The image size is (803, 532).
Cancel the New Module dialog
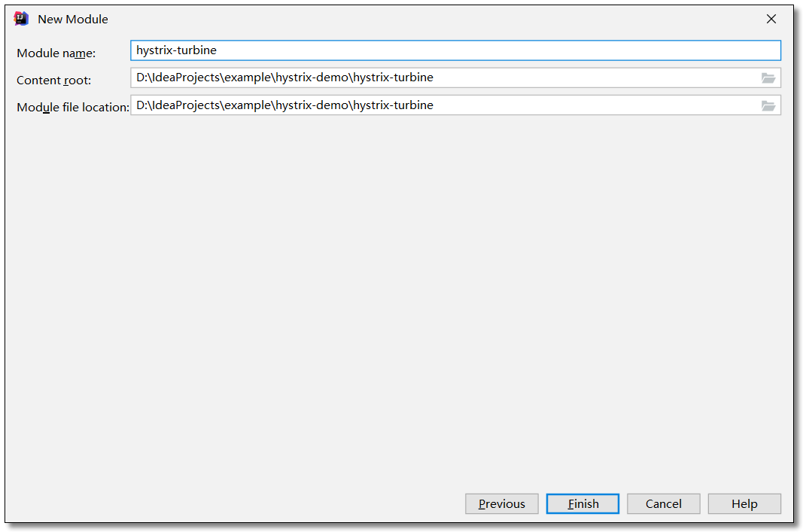tap(663, 504)
